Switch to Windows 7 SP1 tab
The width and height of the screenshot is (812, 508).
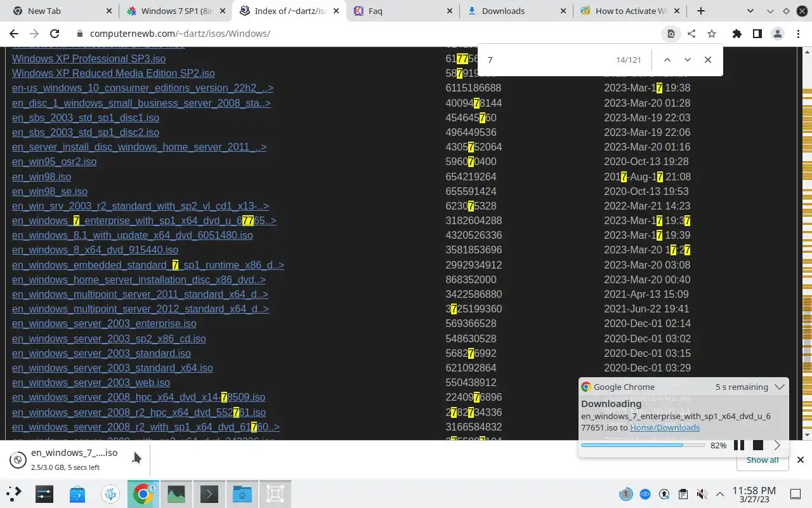(x=176, y=11)
